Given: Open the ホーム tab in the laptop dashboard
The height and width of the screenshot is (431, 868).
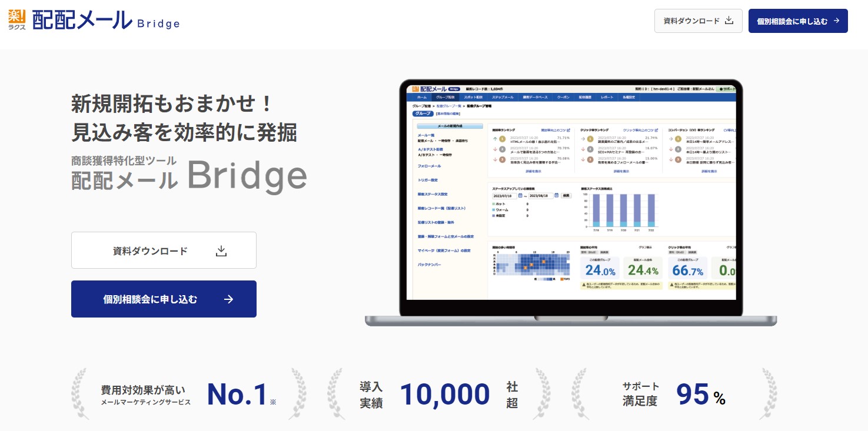Looking at the screenshot, I should [422, 97].
